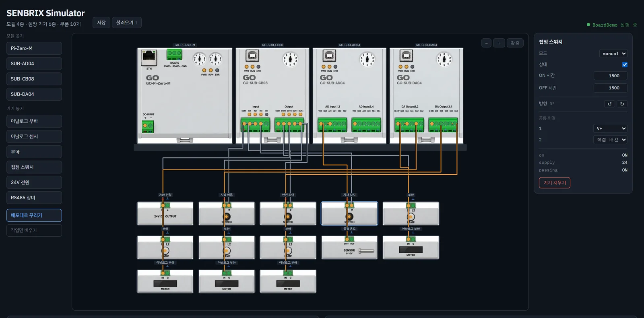Add a SUB-AD04 module

coord(34,64)
